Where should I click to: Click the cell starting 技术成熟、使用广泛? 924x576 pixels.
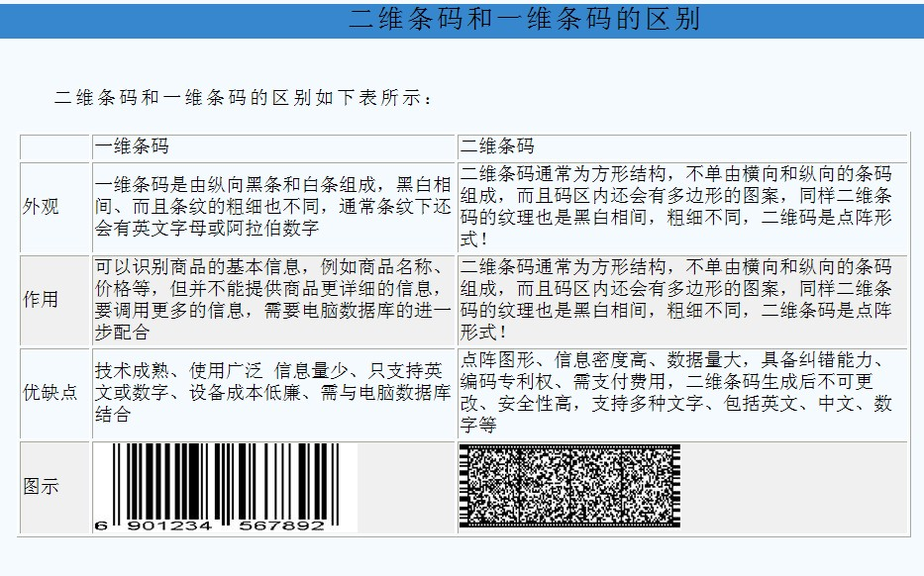tap(274, 393)
